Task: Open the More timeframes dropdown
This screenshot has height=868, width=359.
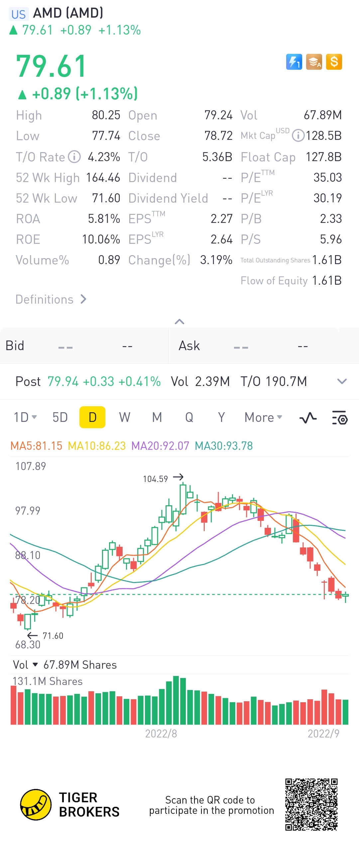Action: 263,418
